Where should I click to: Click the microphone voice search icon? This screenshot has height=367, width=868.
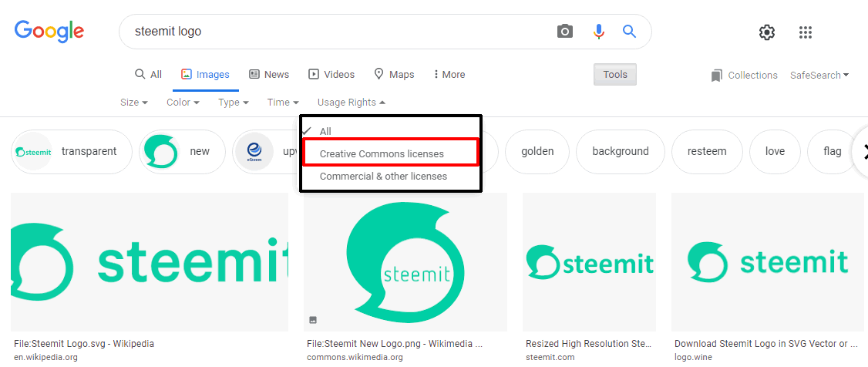click(x=598, y=32)
